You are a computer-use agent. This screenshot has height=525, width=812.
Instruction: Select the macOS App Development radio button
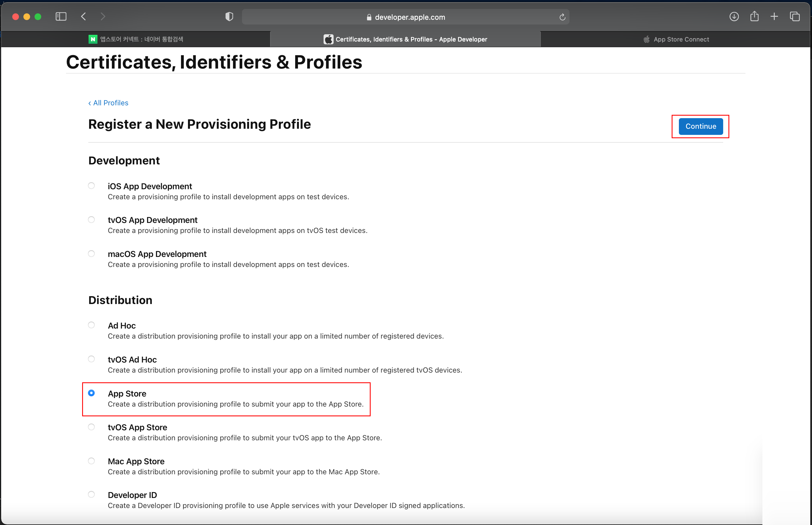[x=91, y=254]
